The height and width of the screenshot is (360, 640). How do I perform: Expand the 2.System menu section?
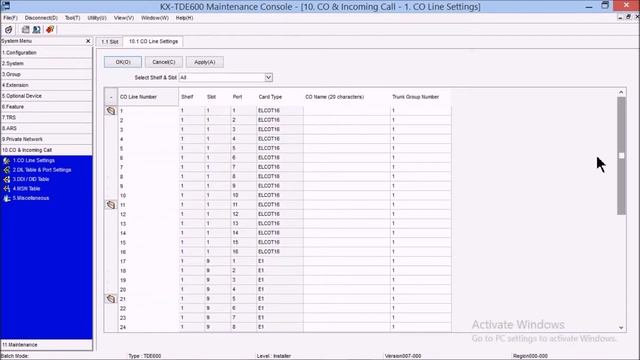tap(46, 63)
